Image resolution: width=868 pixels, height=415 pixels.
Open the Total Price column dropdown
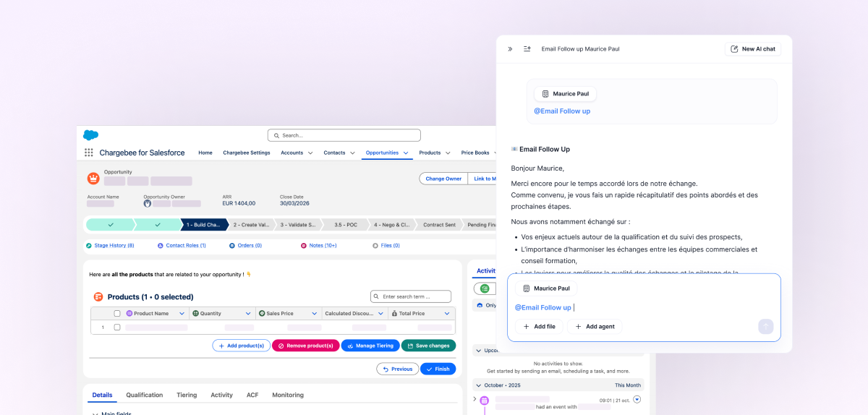(x=447, y=314)
